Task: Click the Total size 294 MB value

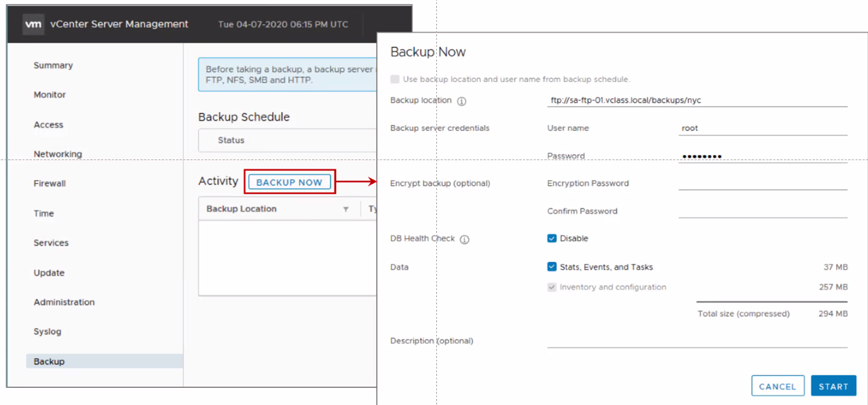Action: click(833, 314)
